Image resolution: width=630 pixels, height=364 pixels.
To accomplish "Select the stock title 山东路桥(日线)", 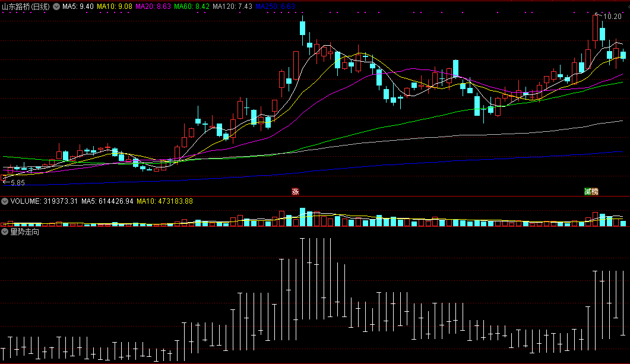I will coord(26,7).
